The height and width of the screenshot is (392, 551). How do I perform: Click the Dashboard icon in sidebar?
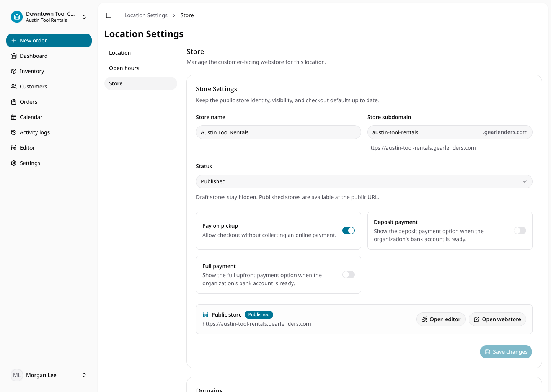(x=14, y=56)
